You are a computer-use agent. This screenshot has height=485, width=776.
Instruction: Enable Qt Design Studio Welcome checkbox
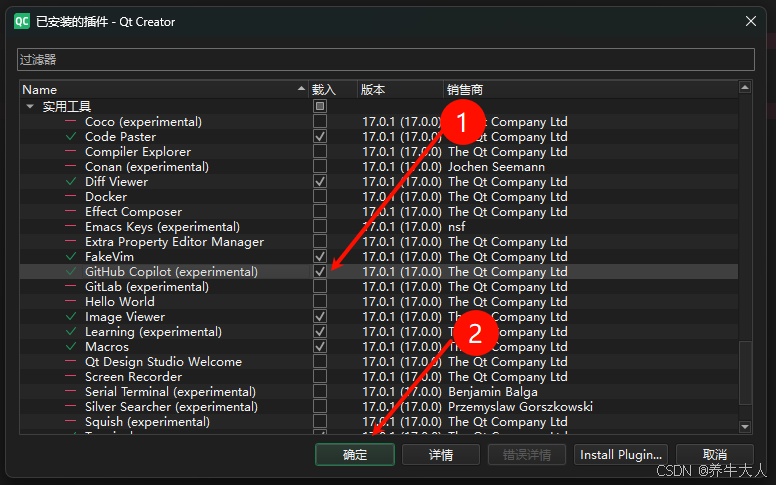tap(320, 362)
